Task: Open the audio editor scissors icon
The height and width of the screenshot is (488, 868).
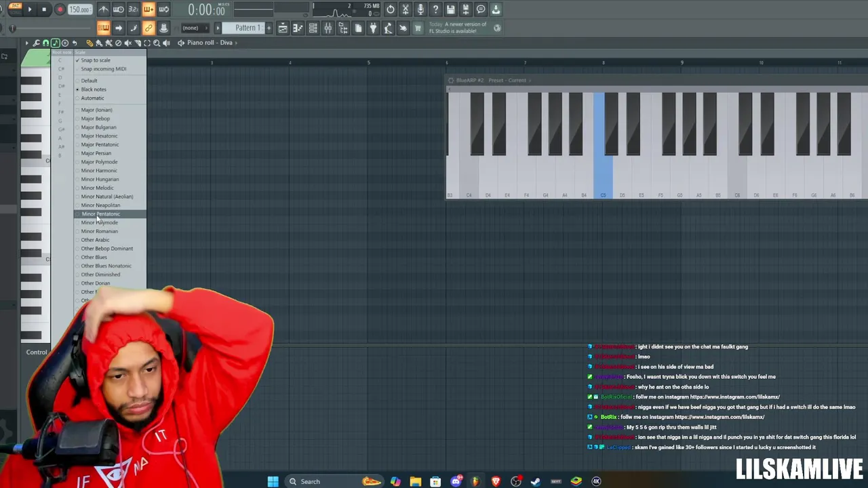Action: tap(406, 9)
